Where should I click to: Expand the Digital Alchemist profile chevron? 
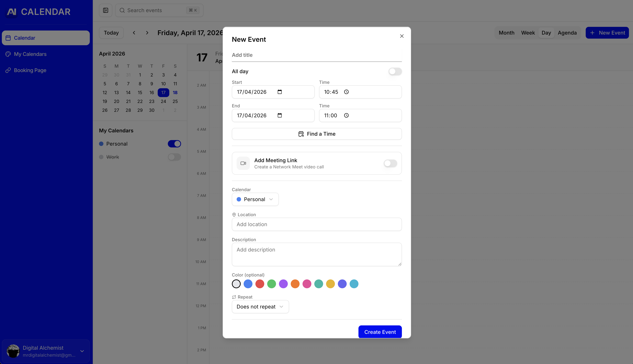tap(82, 351)
